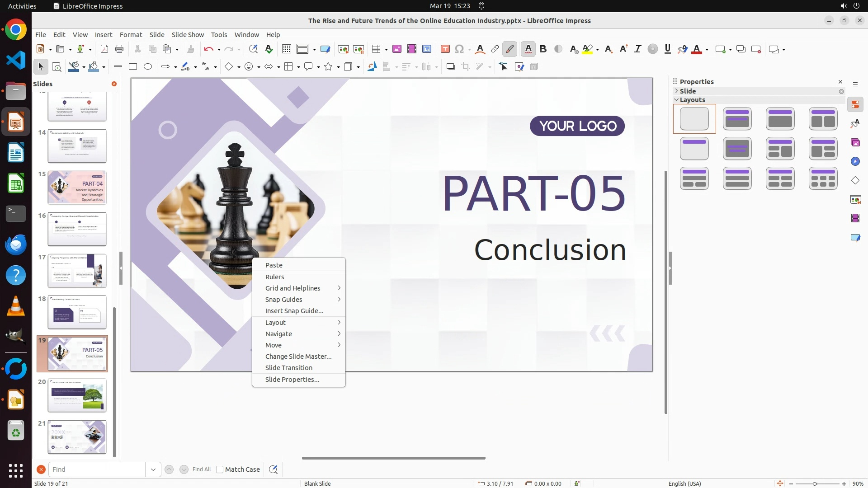Select the Ellipse drawing tool

click(148, 67)
